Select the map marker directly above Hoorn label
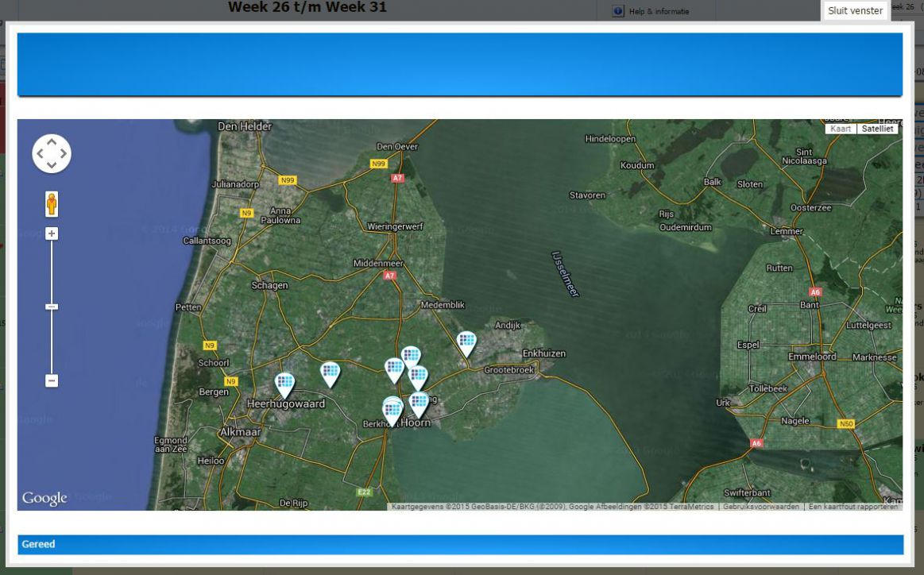This screenshot has width=924, height=575. click(x=419, y=405)
